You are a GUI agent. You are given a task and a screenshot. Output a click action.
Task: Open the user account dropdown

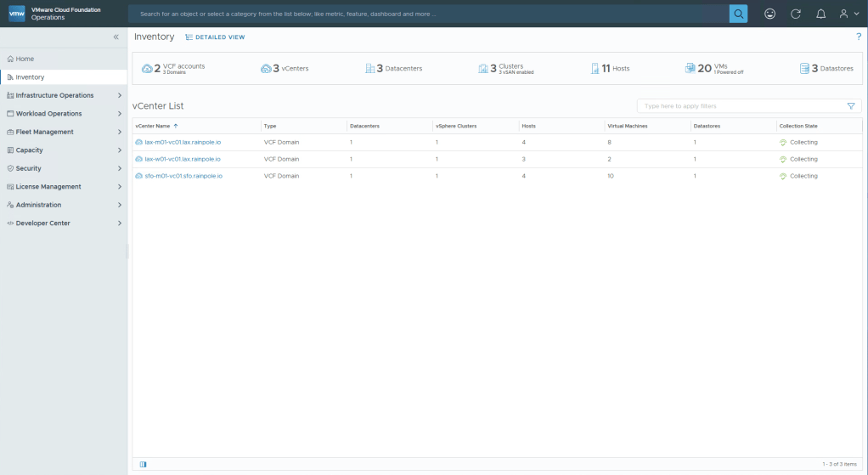pyautogui.click(x=848, y=14)
